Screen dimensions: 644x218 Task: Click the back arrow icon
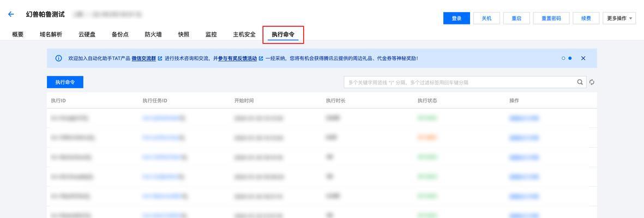click(11, 14)
